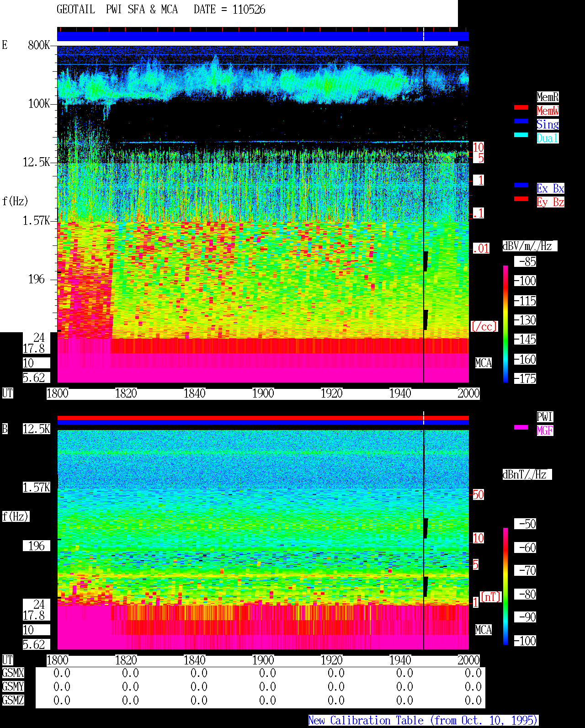Click the 'GSMZ' row label
The width and height of the screenshot is (585, 728).
(x=13, y=700)
